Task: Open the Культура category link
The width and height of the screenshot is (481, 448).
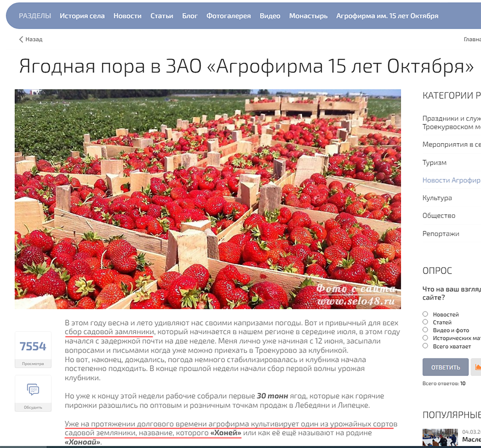Action: [x=437, y=198]
